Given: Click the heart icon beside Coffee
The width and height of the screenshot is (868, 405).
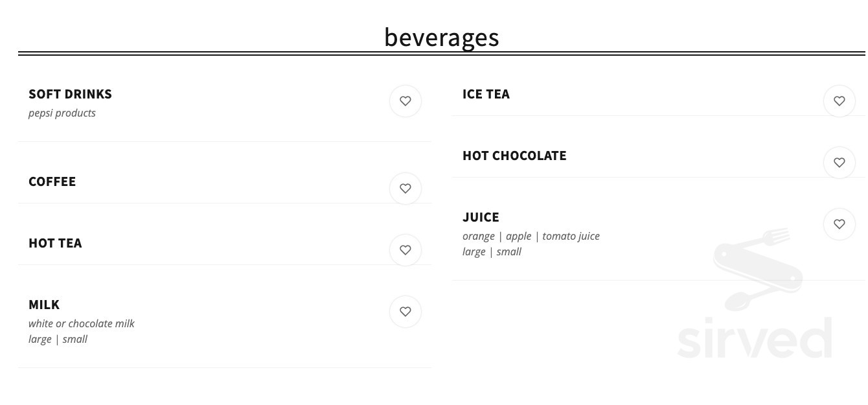Looking at the screenshot, I should point(405,189).
